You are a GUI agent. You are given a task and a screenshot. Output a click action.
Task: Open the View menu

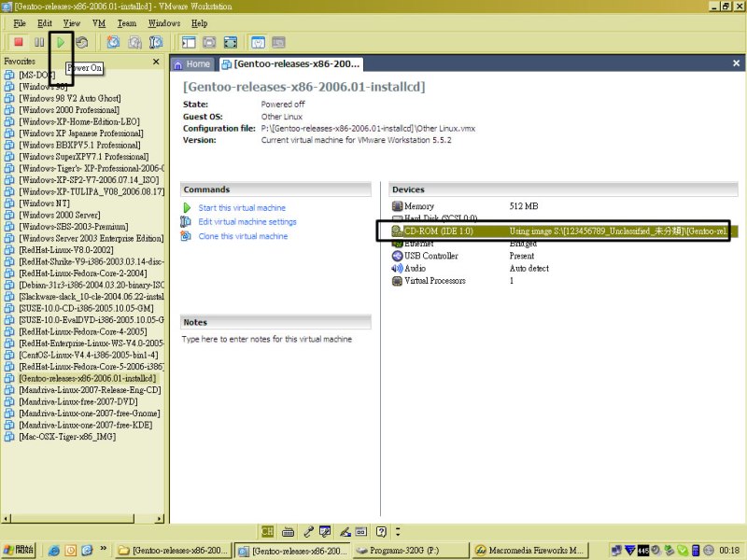coord(72,23)
